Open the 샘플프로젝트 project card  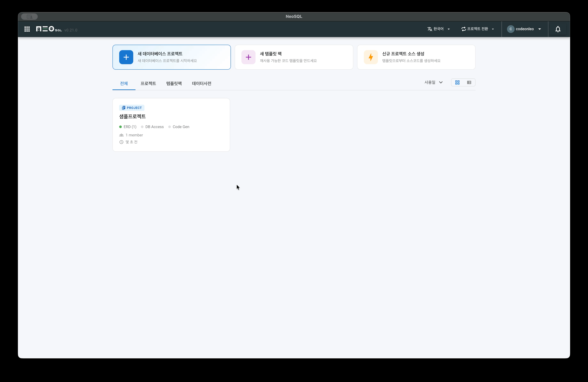coord(132,116)
